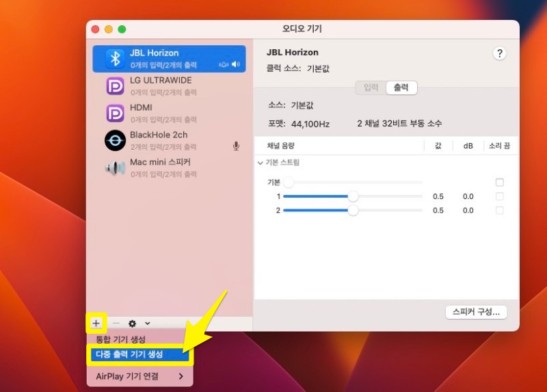This screenshot has width=547, height=392.
Task: Click the Mac mini 스피커 speaker icon
Action: pos(115,168)
